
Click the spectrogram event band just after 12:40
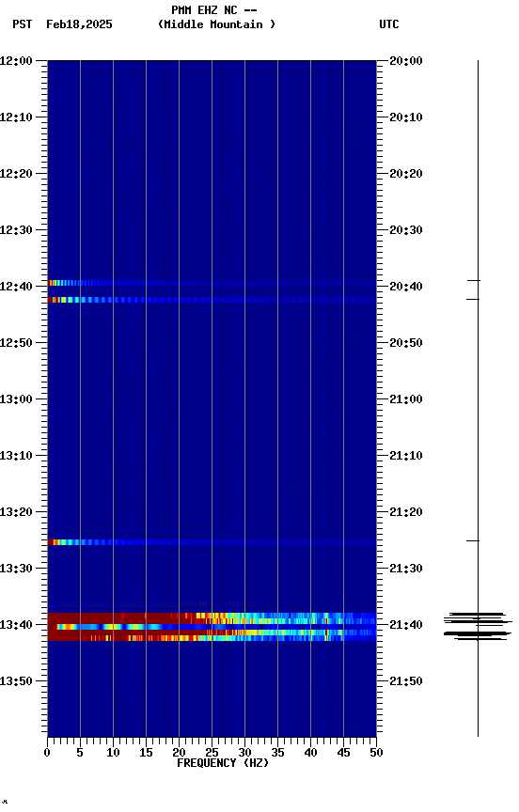[212, 300]
